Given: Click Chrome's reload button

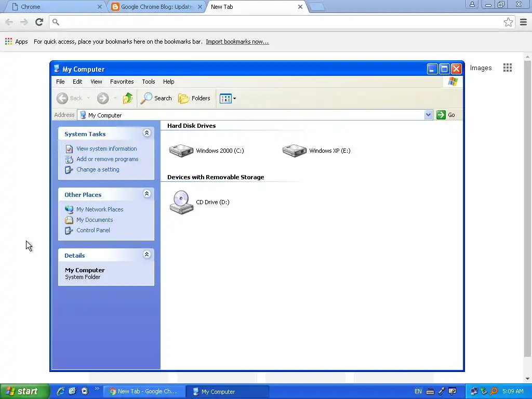Looking at the screenshot, I should tap(39, 22).
